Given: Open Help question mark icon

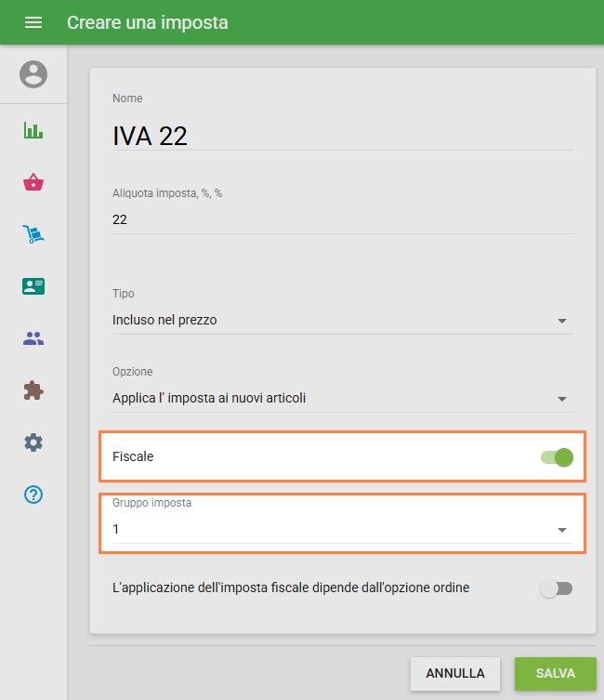Looking at the screenshot, I should [33, 495].
